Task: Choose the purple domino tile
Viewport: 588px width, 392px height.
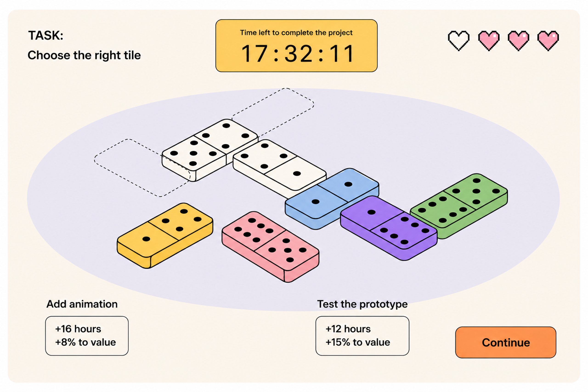Action: tap(389, 228)
